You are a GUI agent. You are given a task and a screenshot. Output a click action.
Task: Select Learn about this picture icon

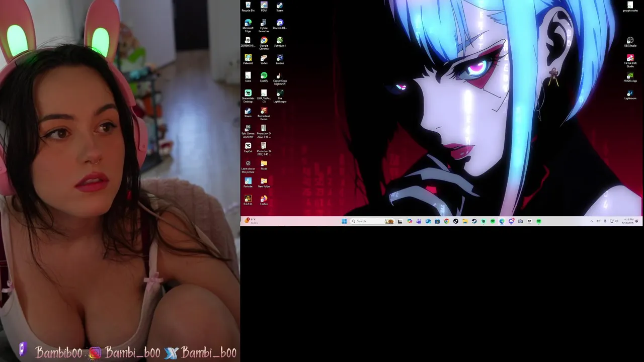(x=248, y=167)
